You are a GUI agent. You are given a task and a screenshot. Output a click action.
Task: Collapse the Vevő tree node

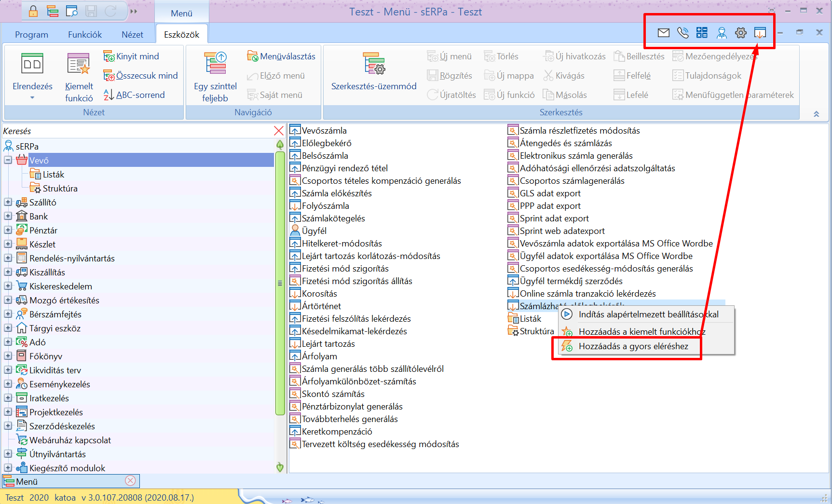(8, 160)
